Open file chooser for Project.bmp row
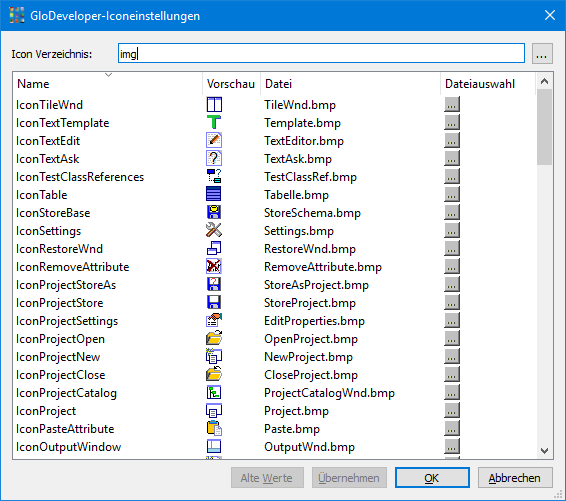Image resolution: width=566 pixels, height=501 pixels. (452, 411)
